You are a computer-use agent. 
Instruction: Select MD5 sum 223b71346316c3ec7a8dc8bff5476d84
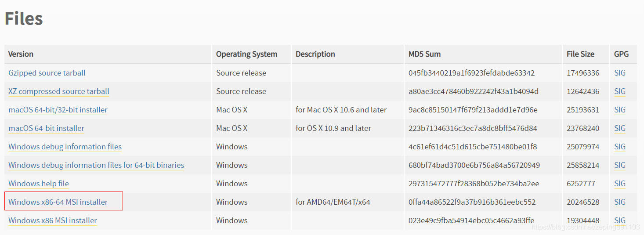[x=473, y=128]
